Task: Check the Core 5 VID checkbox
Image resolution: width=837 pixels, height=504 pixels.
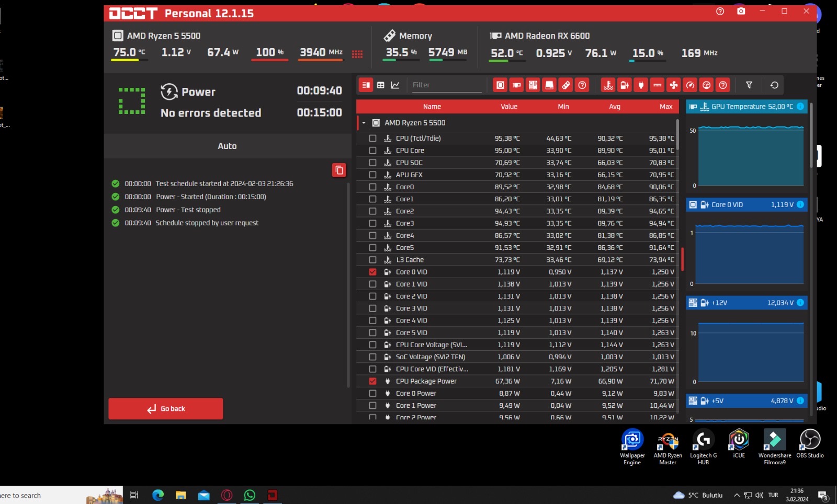Action: point(372,333)
